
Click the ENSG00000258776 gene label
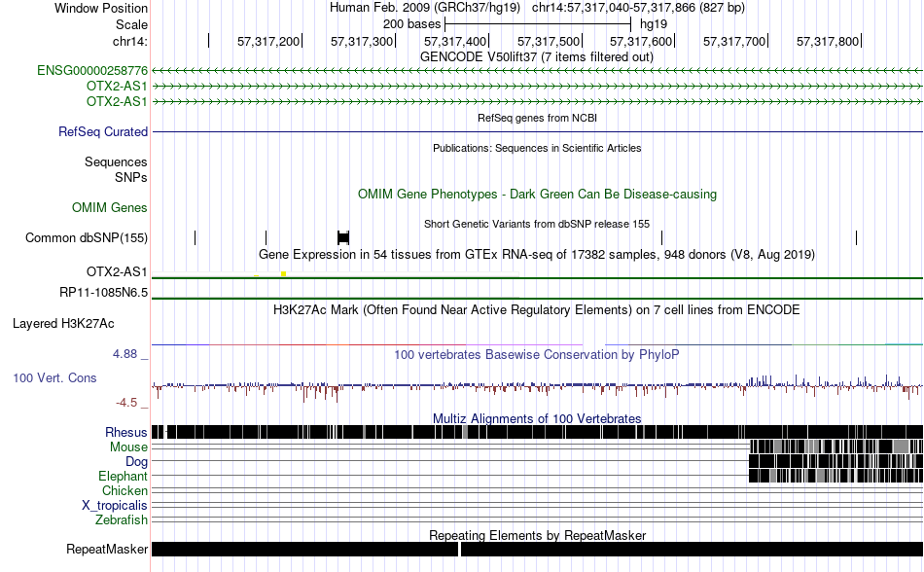pyautogui.click(x=92, y=71)
